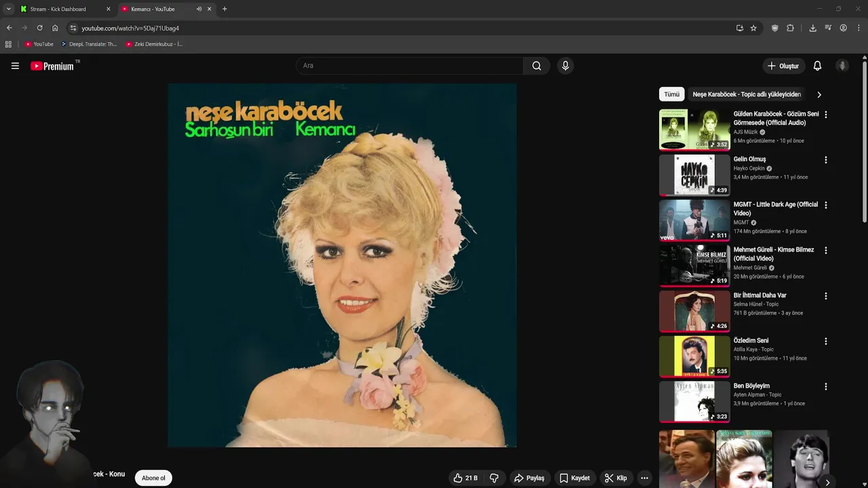Image resolution: width=868 pixels, height=488 pixels.
Task: Bookmark this page with star icon
Action: [753, 28]
